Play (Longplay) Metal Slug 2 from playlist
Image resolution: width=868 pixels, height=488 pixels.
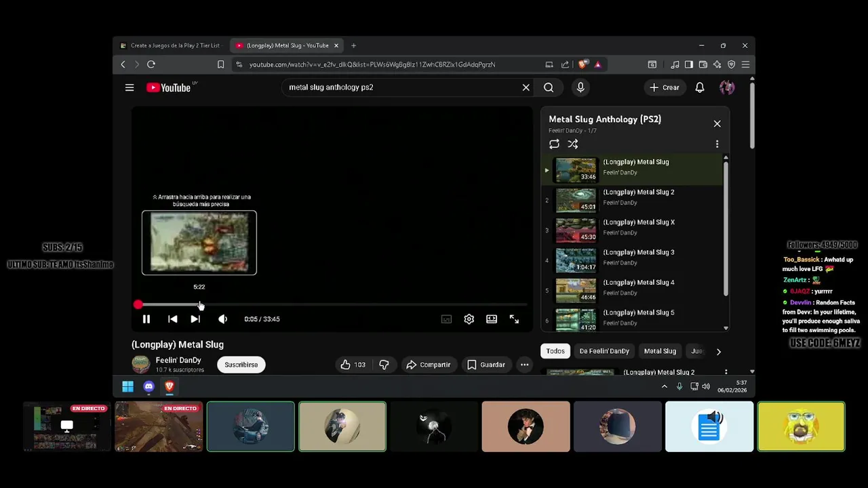[x=632, y=200]
